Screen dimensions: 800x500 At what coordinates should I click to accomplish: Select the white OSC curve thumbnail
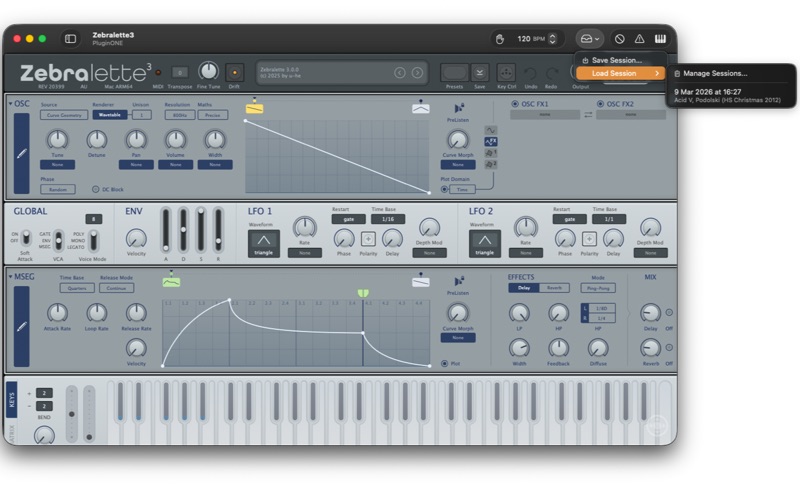(420, 109)
